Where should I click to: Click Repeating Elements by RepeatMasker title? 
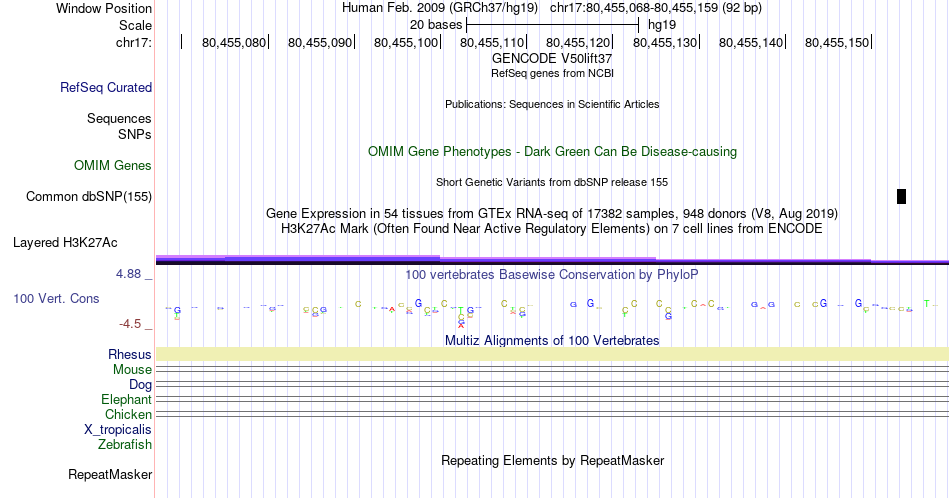coord(552,460)
